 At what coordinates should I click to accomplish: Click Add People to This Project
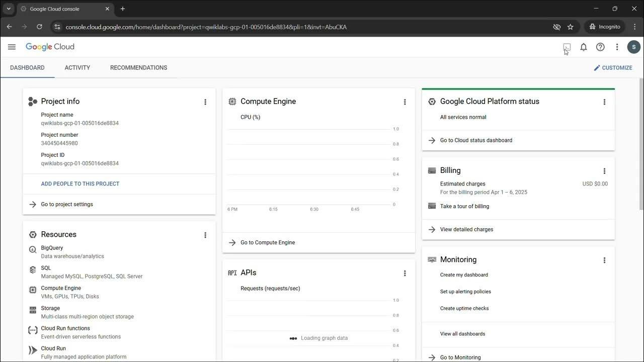80,184
